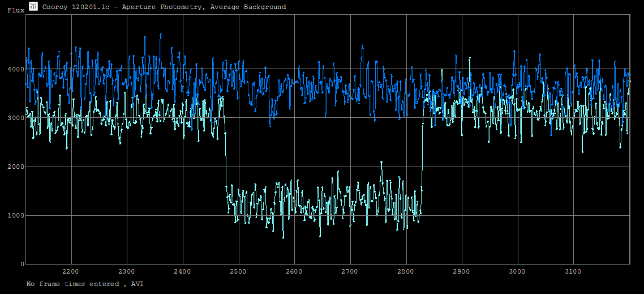644x294 pixels.
Task: Click the 2700 frame axis label
Action: coord(350,272)
